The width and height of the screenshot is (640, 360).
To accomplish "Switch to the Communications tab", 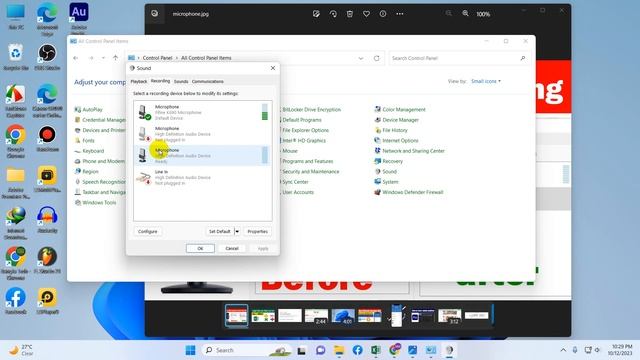I will (x=208, y=81).
